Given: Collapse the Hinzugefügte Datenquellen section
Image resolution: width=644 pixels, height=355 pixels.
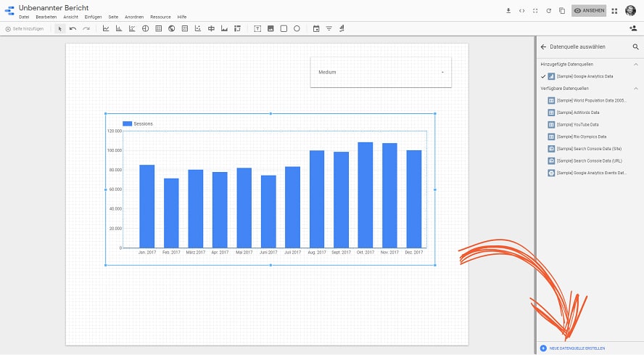Looking at the screenshot, I should click(636, 65).
